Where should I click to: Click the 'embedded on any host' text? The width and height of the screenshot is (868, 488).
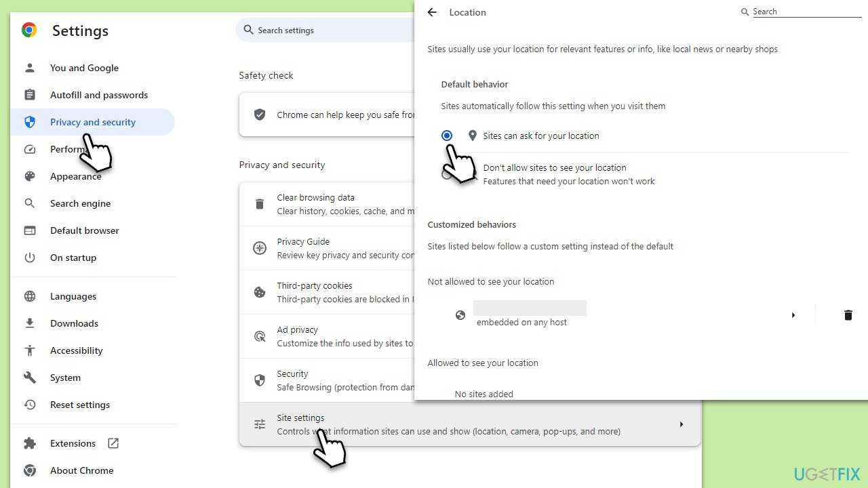tap(521, 322)
